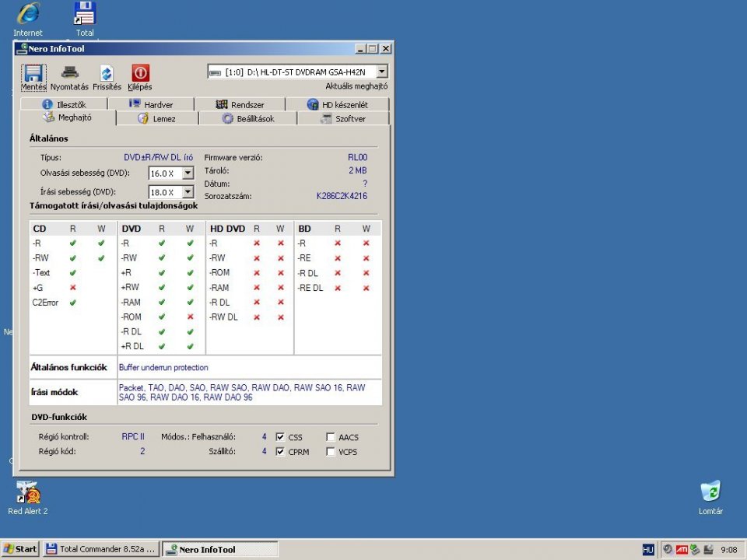Screen dimensions: 747x560
Task: Click the red Kilépés exit icon
Action: click(x=140, y=73)
